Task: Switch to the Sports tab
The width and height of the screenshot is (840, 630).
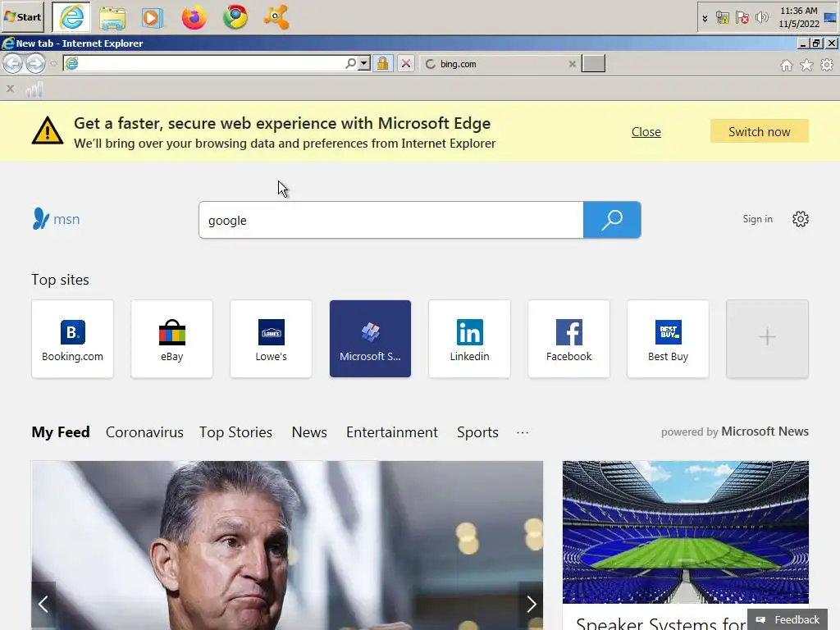Action: tap(477, 431)
